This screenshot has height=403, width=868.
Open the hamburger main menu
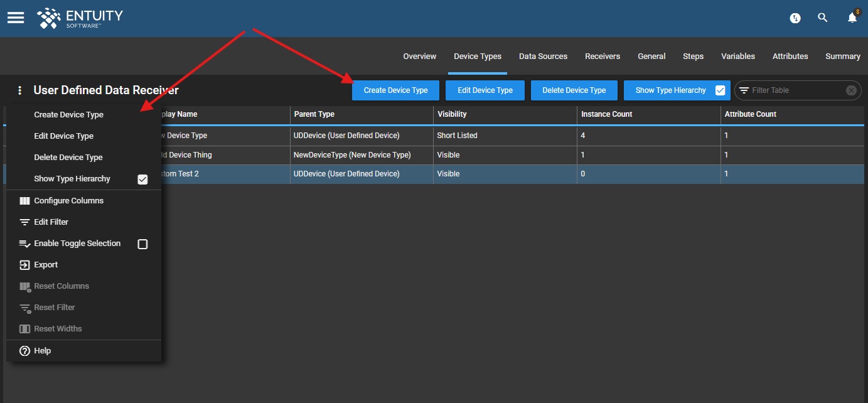pos(16,18)
